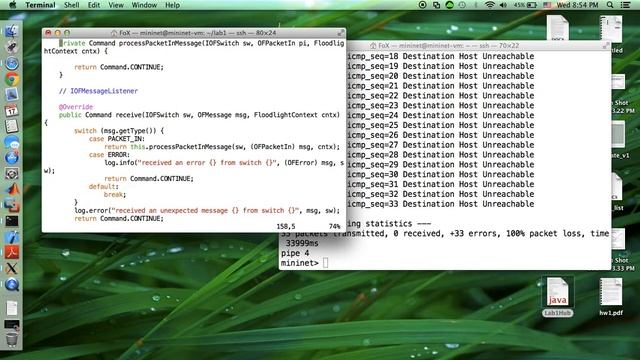The image size is (640, 360).
Task: Select Lab1Hub java file on desktop
Action: click(x=558, y=297)
